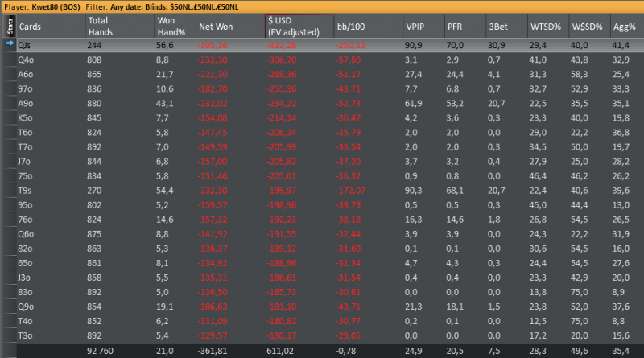Click summary Agg% value 35,4
The width and height of the screenshot is (644, 358).
tap(621, 351)
